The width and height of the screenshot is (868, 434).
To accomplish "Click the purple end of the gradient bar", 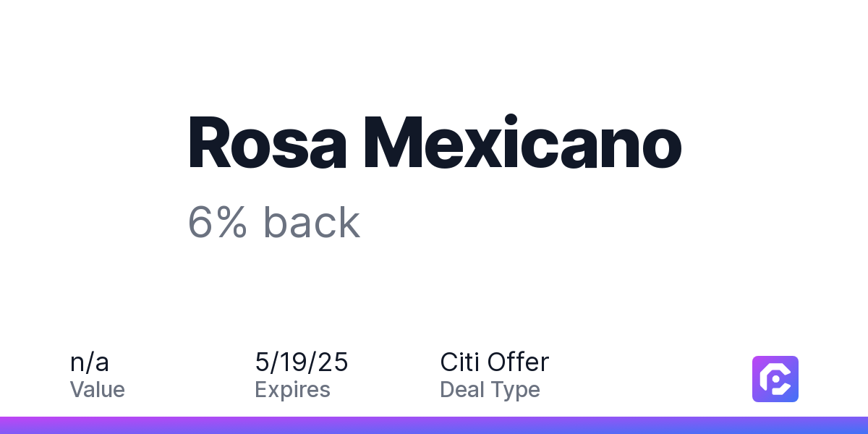I will (14, 425).
